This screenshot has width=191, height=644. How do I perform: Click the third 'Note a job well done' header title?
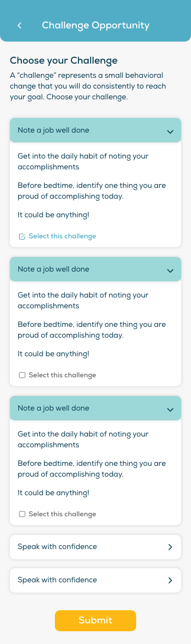click(53, 408)
